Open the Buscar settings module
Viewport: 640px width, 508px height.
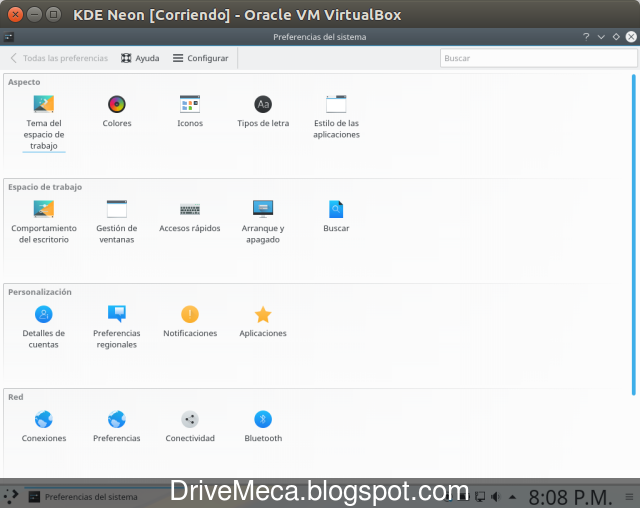click(336, 216)
